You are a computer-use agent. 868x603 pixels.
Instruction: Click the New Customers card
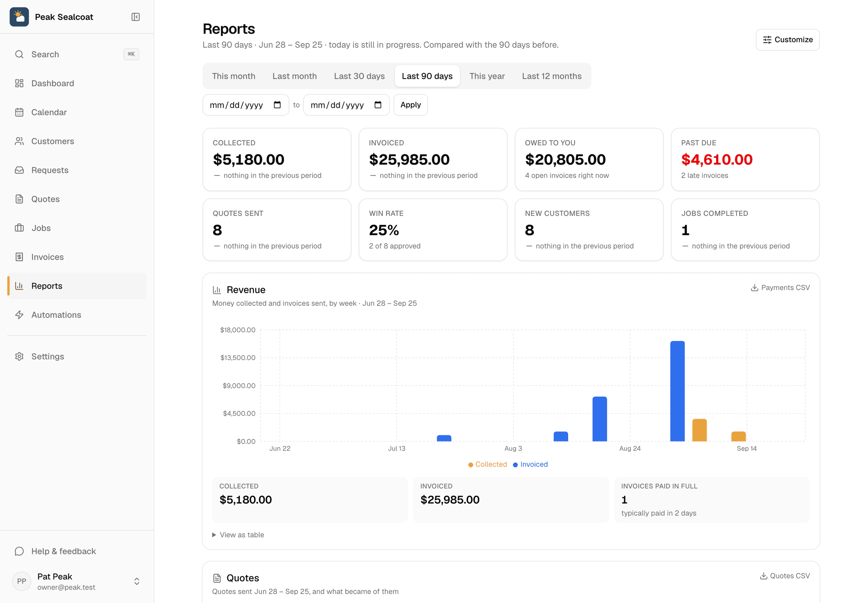tap(589, 230)
